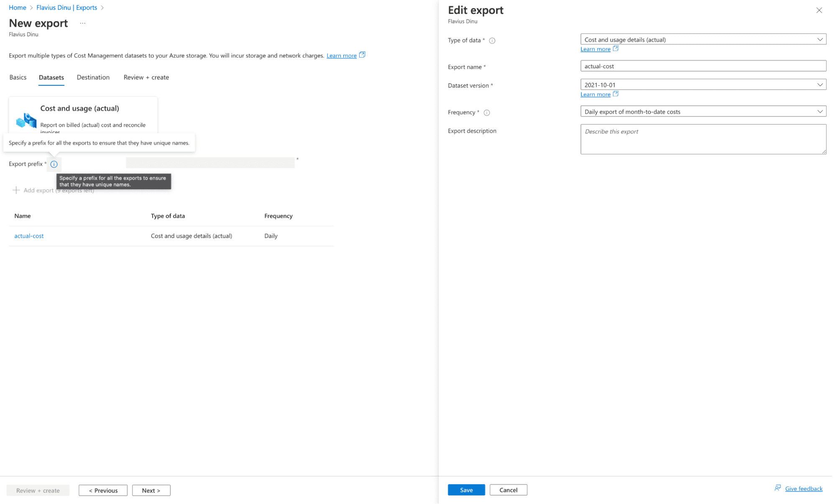Screen dimensions: 836x504
Task: Select the Cost and usage (actual) card
Action: pos(83,115)
